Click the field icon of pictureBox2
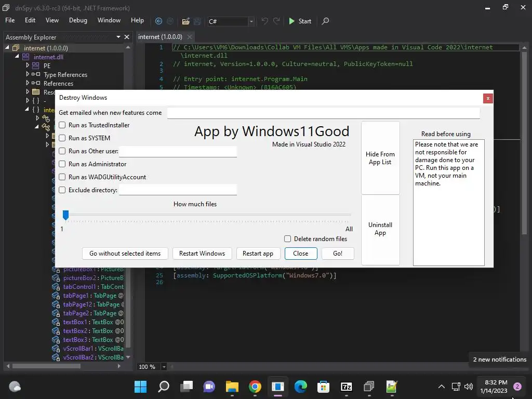This screenshot has height=399, width=532. click(x=56, y=278)
